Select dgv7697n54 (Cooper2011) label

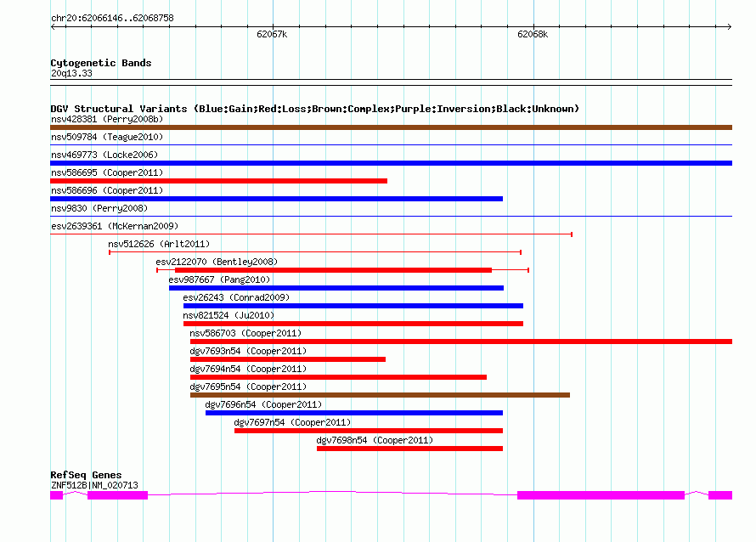coord(293,422)
